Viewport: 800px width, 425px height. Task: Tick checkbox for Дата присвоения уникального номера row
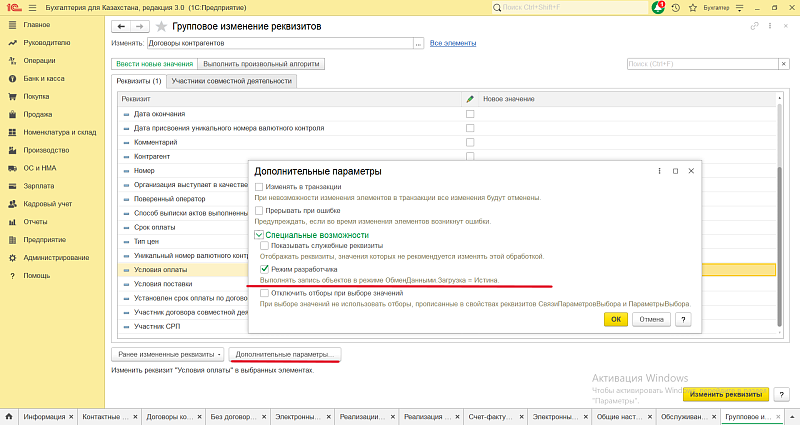(470, 128)
